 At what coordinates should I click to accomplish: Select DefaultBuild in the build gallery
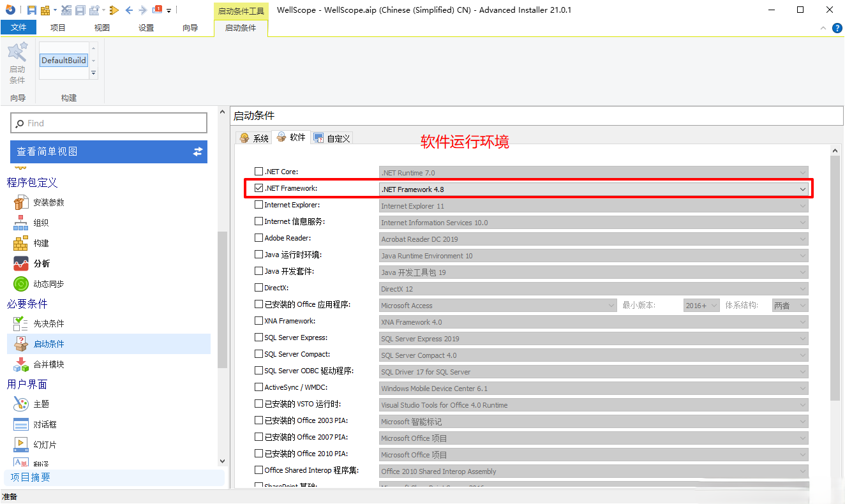click(x=64, y=60)
